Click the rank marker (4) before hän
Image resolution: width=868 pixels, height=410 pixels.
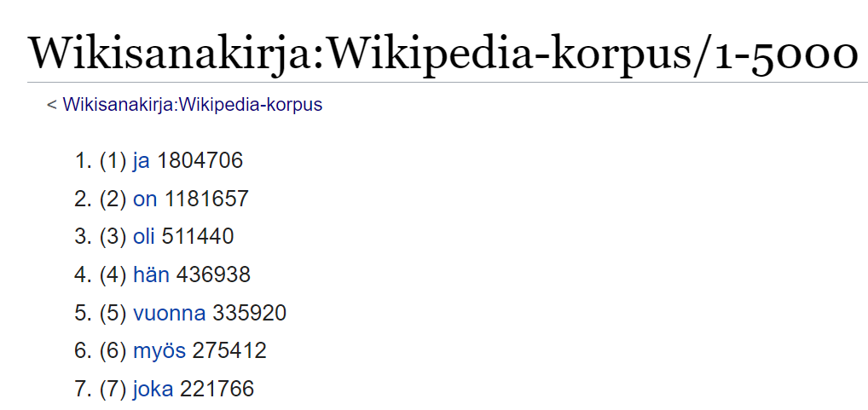pos(113,274)
